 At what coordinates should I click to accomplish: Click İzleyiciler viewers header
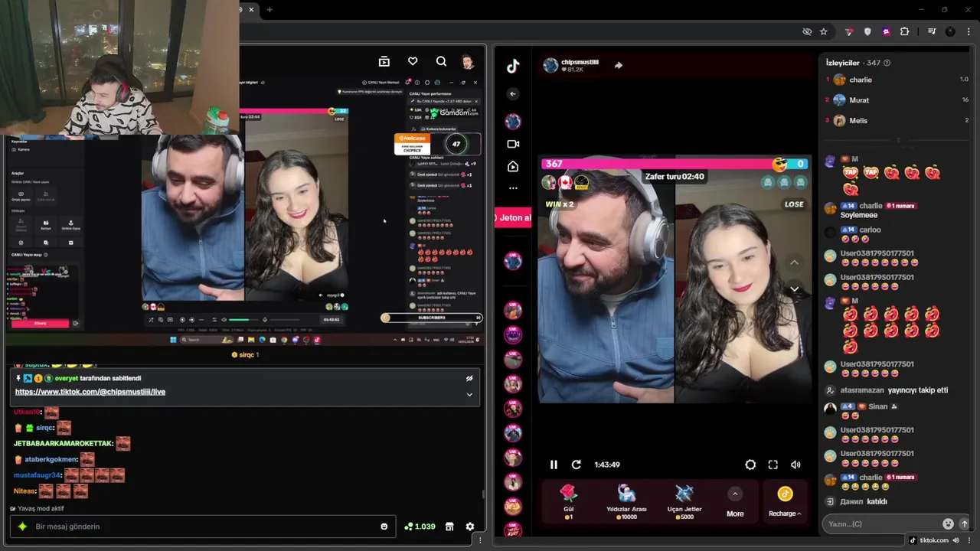tap(844, 63)
